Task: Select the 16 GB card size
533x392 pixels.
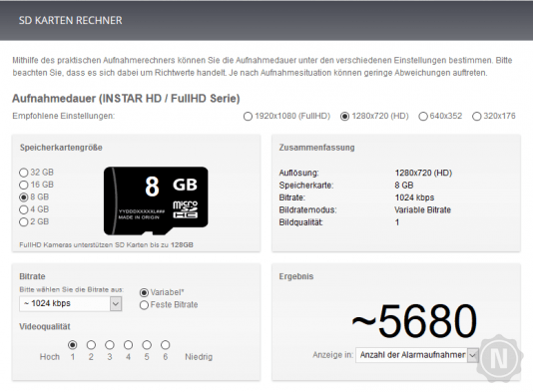Action: [23, 185]
